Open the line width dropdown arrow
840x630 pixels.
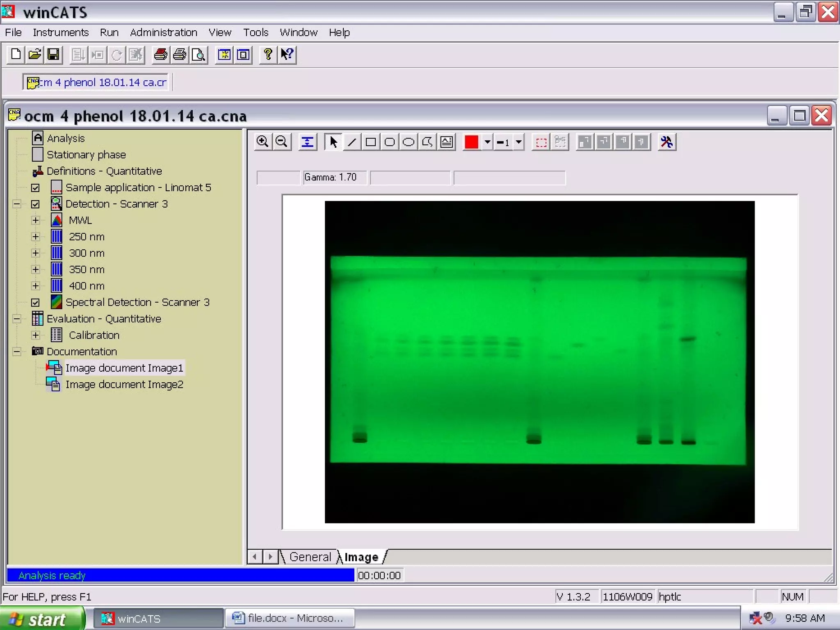coord(519,142)
